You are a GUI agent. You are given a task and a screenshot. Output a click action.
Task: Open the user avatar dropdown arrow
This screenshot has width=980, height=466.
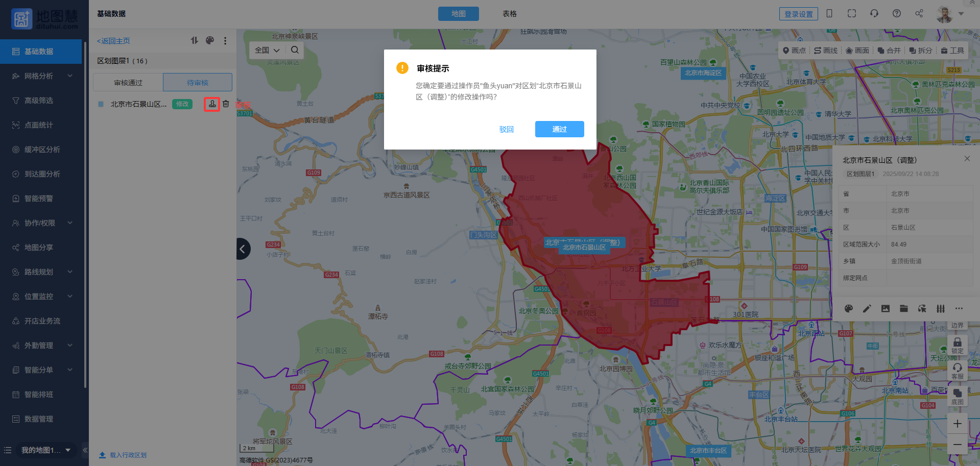point(962,14)
